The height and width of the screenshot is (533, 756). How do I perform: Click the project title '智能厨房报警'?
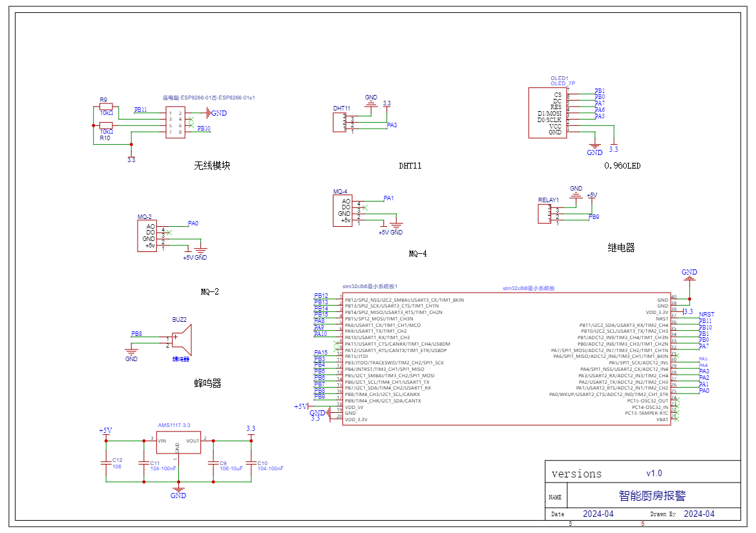[653, 496]
